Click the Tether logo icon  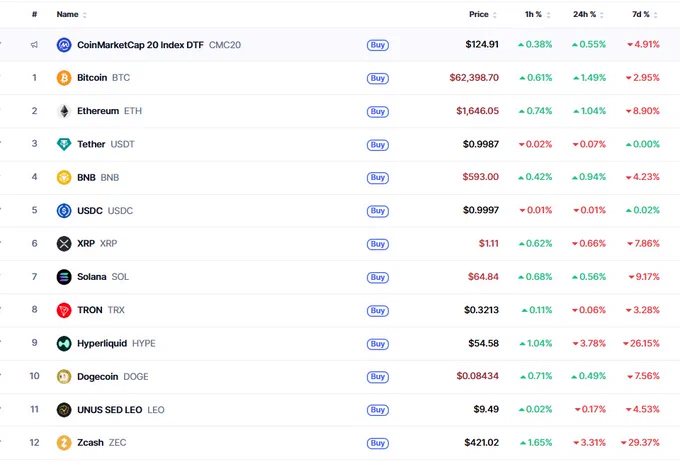click(x=64, y=144)
